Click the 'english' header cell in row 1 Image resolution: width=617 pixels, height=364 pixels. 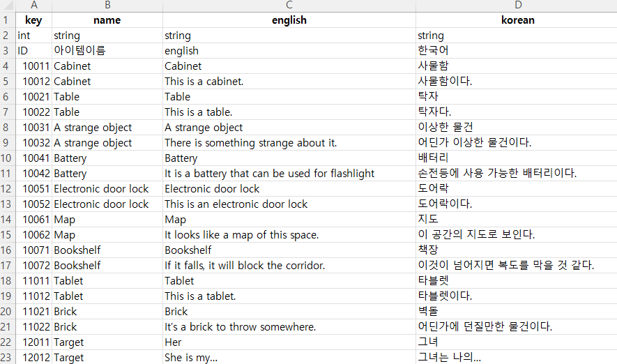click(289, 20)
